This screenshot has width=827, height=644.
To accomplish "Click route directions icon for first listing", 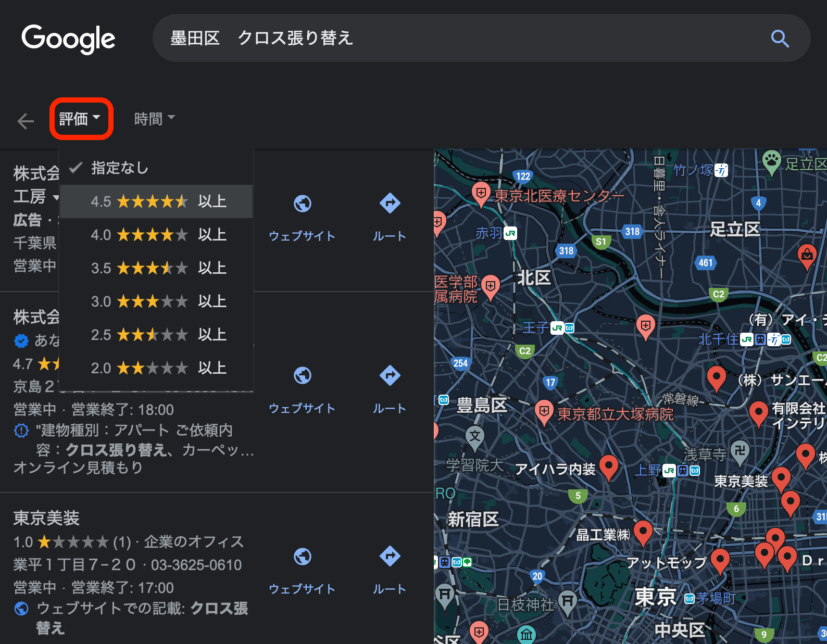I will (x=390, y=204).
